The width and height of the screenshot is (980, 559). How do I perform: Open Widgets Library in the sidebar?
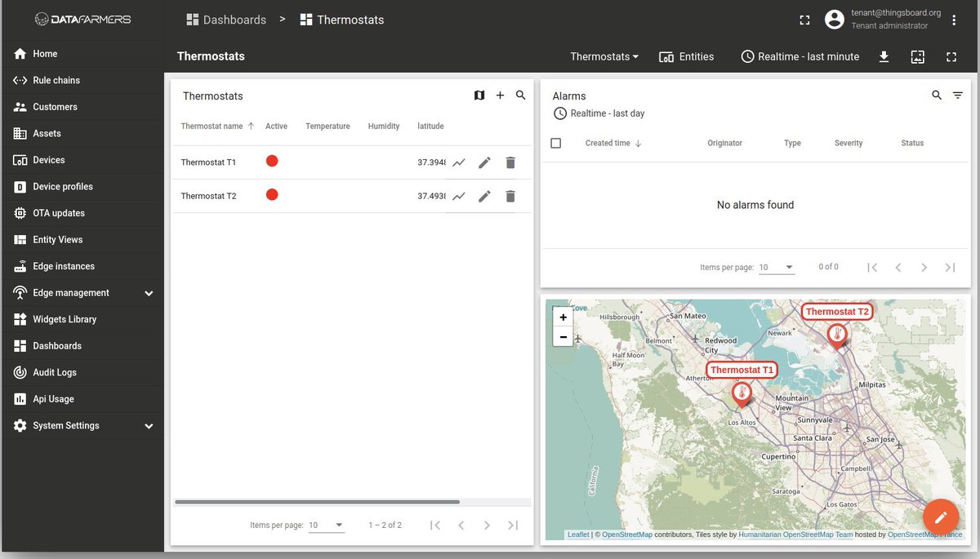tap(82, 319)
